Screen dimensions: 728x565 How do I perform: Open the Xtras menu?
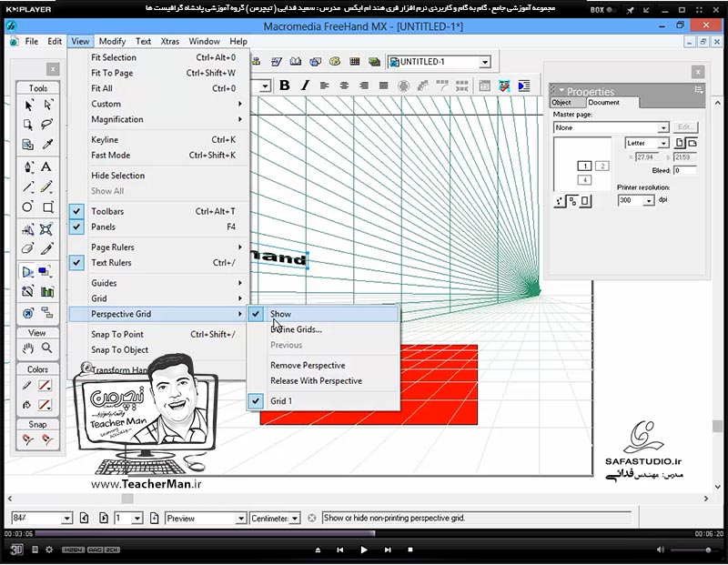[x=169, y=41]
